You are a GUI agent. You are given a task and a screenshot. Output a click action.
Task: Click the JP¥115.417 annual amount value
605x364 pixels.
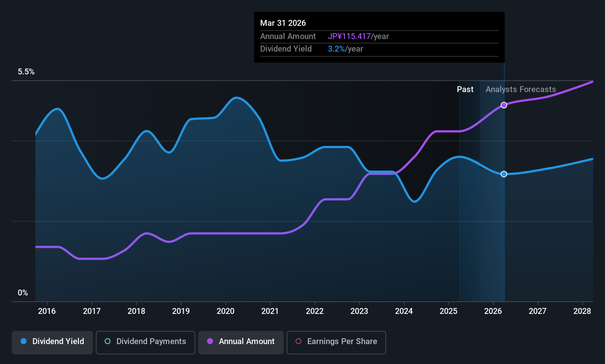tap(349, 36)
